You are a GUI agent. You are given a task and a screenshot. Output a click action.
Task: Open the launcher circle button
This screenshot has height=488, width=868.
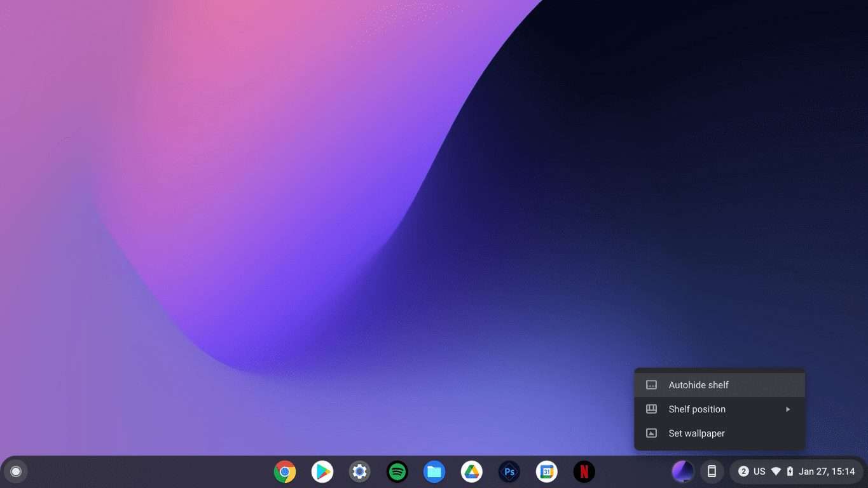16,471
